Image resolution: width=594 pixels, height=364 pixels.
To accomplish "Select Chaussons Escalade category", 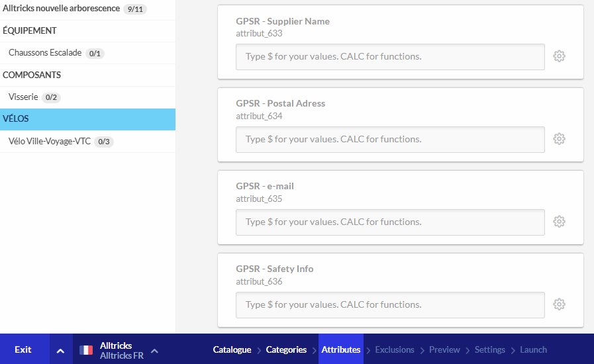I will pos(45,53).
